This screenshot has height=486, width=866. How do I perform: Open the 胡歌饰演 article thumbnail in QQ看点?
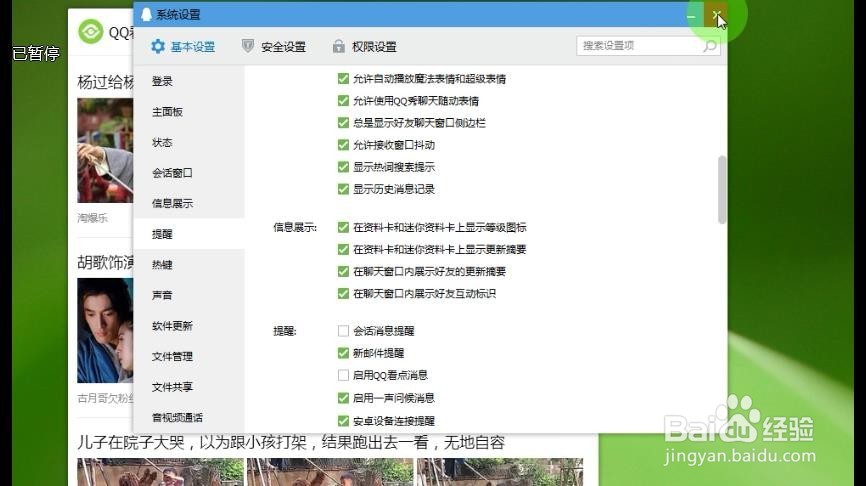coord(105,330)
